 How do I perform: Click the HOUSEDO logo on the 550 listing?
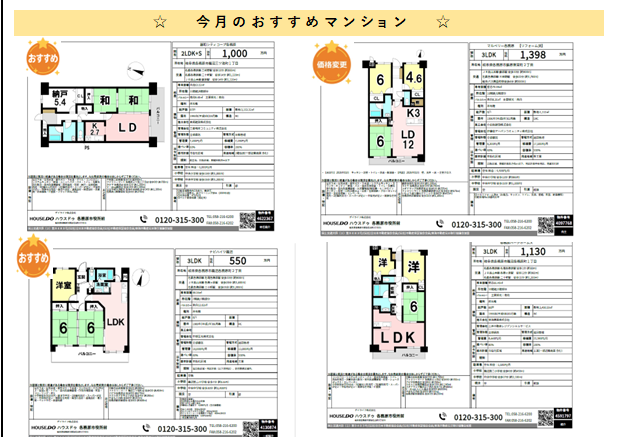coord(43,427)
